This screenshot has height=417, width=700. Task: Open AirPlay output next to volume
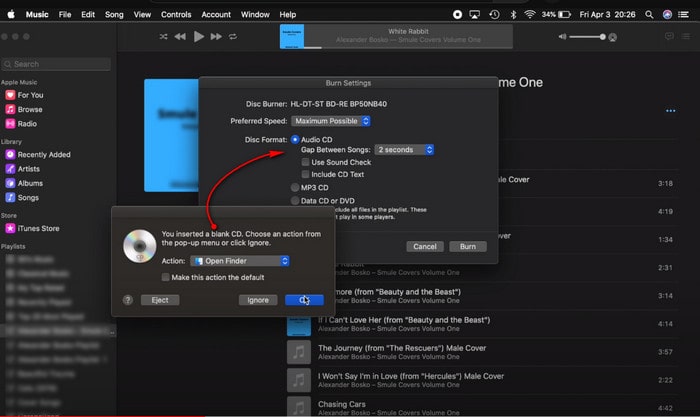613,37
